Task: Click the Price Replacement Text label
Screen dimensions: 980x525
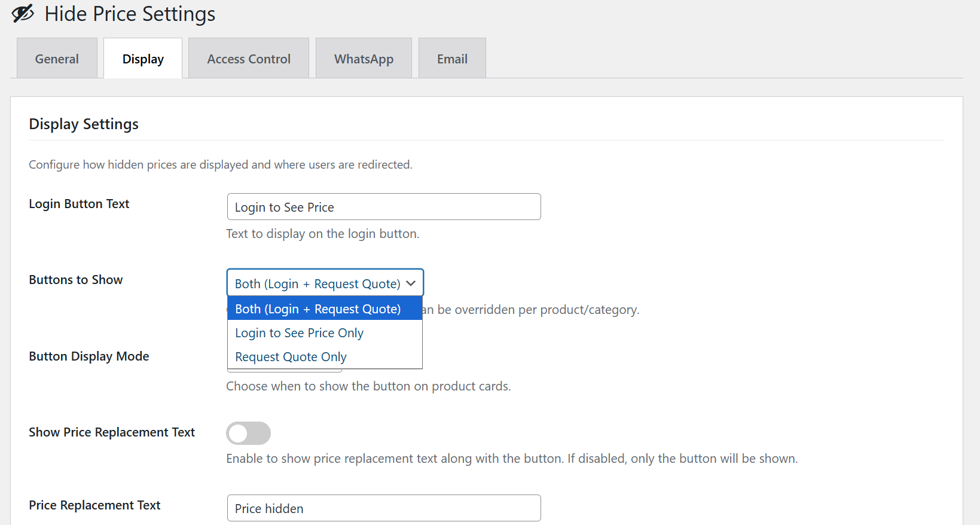Action: pos(94,505)
